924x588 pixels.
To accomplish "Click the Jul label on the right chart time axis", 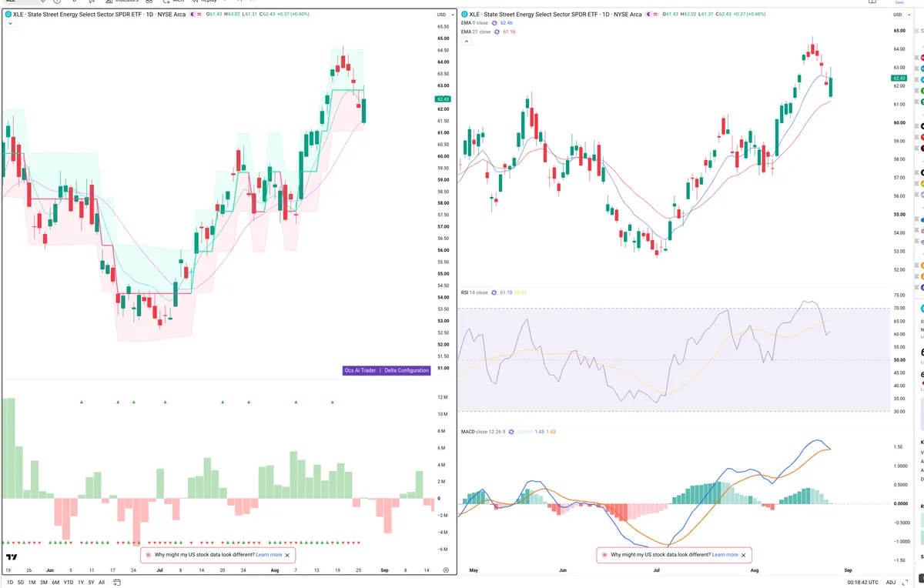I will click(x=657, y=570).
